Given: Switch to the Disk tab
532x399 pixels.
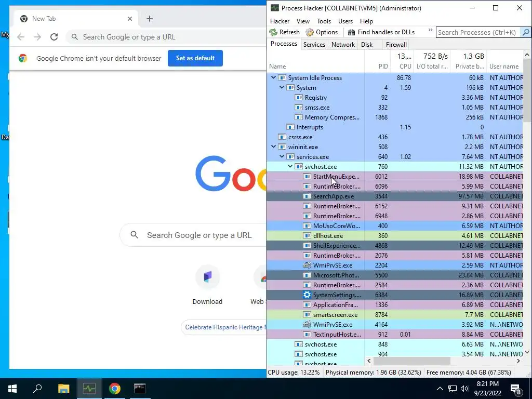Looking at the screenshot, I should pos(367,45).
